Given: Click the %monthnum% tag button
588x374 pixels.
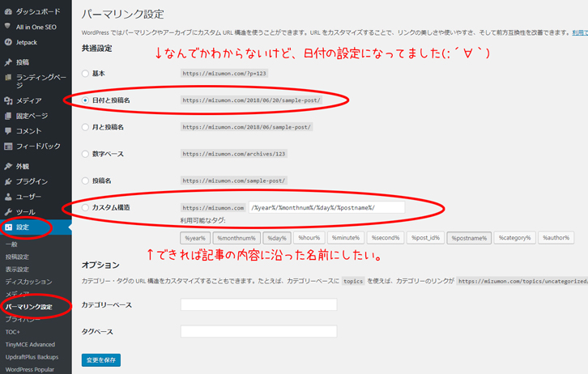Looking at the screenshot, I should [x=236, y=238].
